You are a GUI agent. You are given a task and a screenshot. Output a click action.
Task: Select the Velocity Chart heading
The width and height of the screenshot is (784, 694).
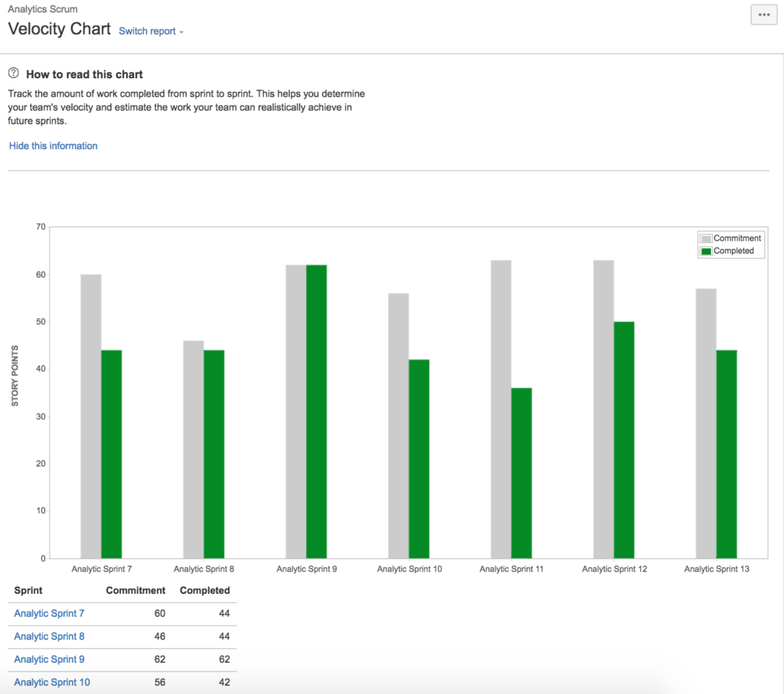coord(59,29)
